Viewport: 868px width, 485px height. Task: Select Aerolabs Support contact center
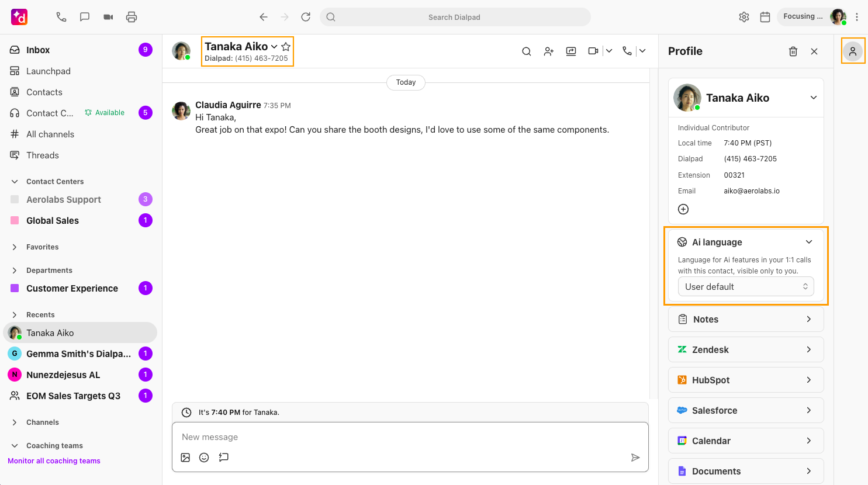click(81, 199)
